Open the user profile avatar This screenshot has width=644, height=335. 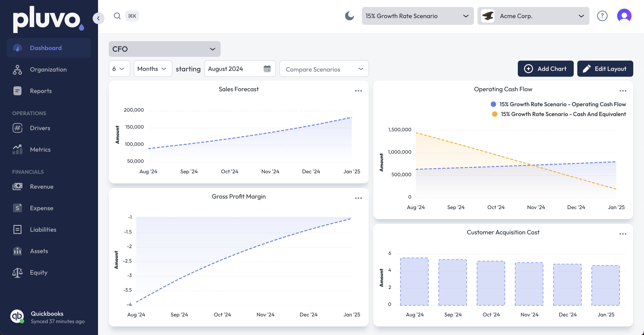624,16
